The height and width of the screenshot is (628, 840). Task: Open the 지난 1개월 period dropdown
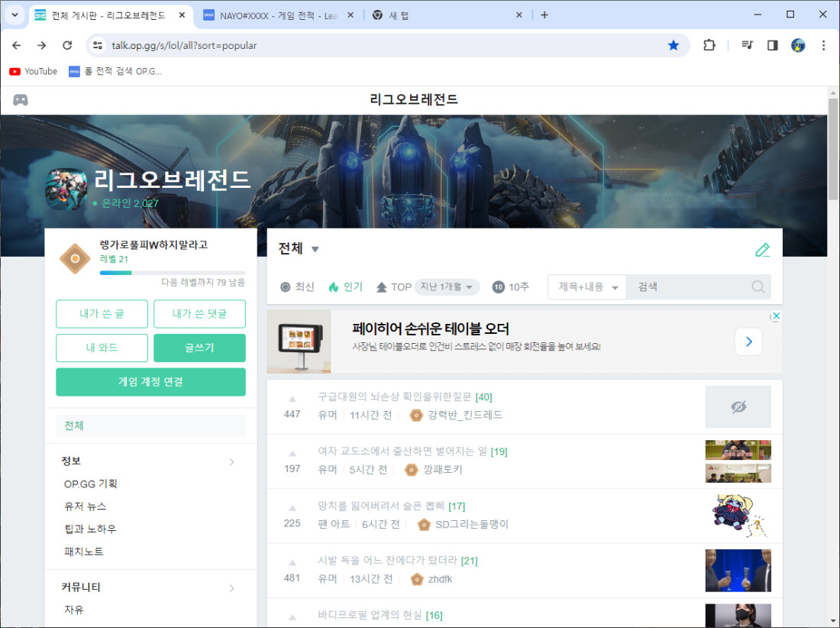pos(447,286)
